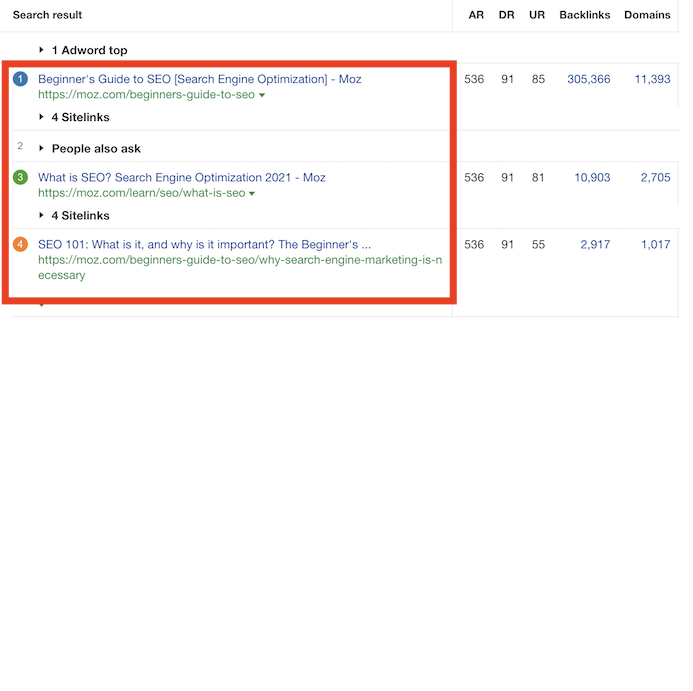Screen dimensions: 693x691
Task: Click the Search result column header
Action: tap(47, 15)
